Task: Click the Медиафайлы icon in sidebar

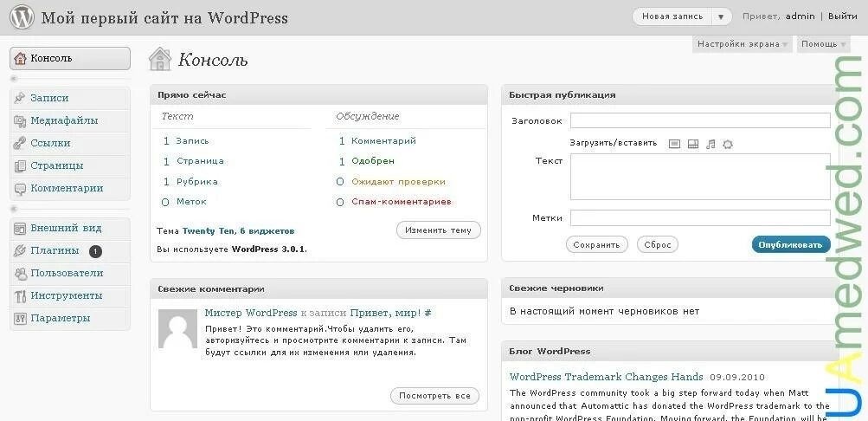Action: pyautogui.click(x=20, y=120)
